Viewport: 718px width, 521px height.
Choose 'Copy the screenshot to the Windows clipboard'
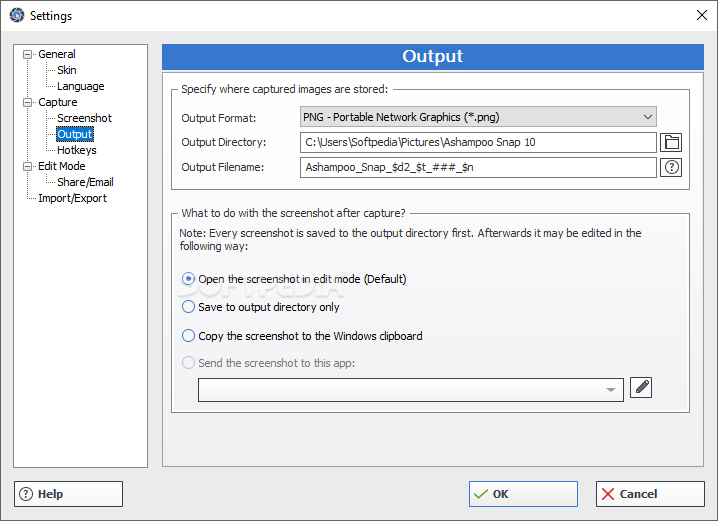click(x=189, y=336)
